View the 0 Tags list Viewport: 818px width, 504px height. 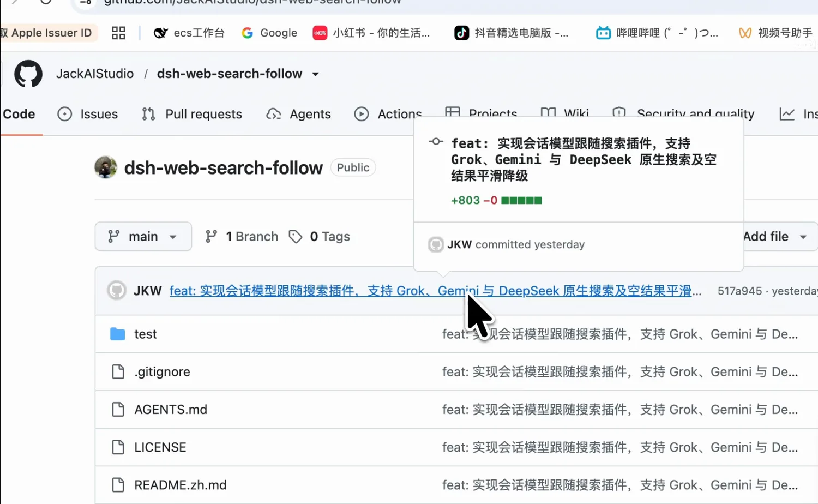point(320,236)
